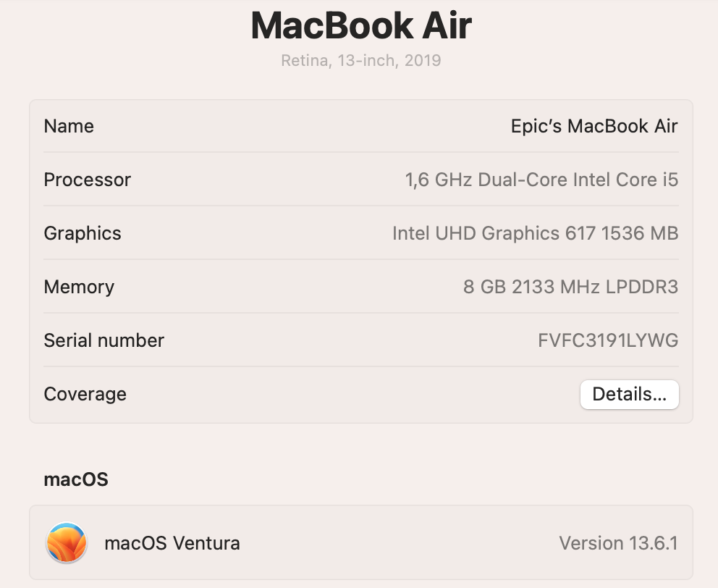This screenshot has height=588, width=718.
Task: Click the Graphics row with Intel UHD 617
Action: click(x=360, y=233)
